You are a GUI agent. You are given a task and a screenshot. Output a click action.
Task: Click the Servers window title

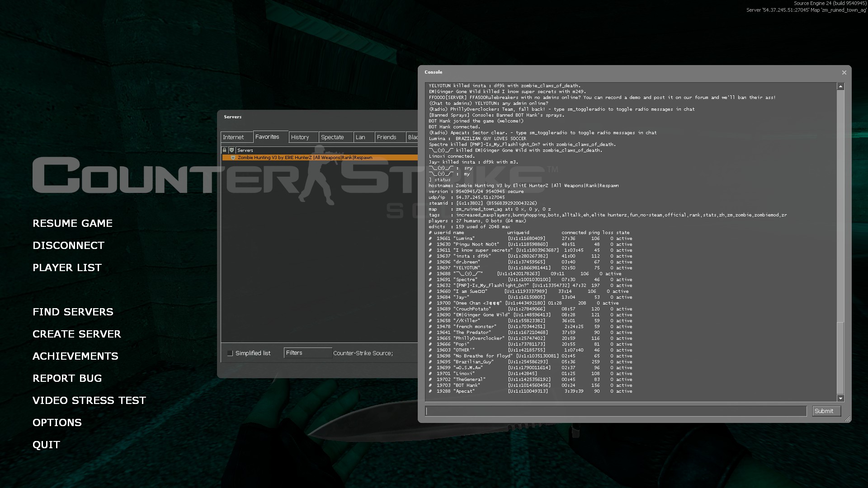(x=233, y=117)
